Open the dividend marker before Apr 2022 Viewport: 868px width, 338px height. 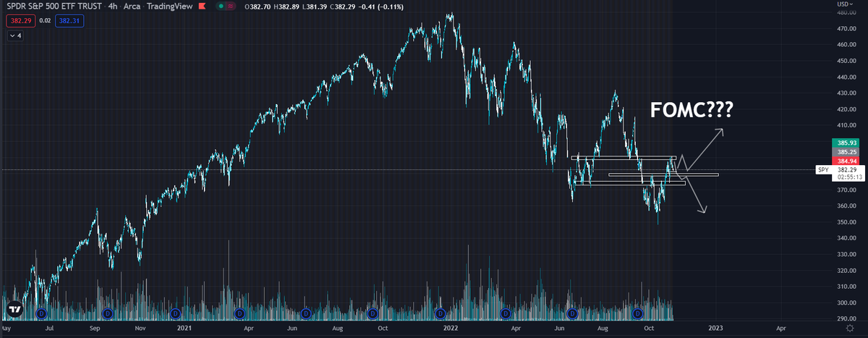tap(506, 313)
